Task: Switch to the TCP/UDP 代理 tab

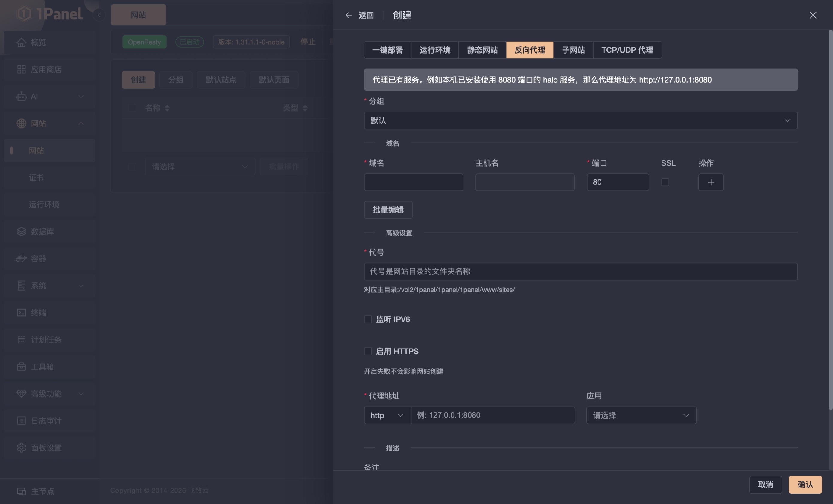Action: tap(627, 50)
